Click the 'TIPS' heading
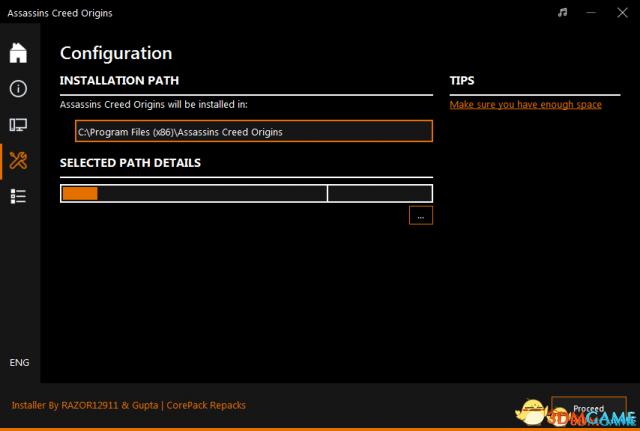The height and width of the screenshot is (431, 640). (x=462, y=80)
